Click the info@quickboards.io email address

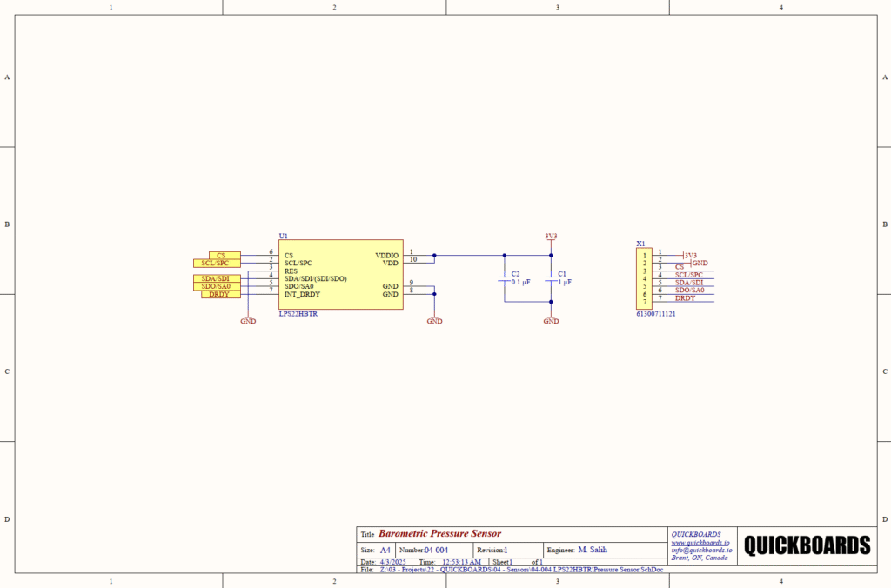click(701, 551)
